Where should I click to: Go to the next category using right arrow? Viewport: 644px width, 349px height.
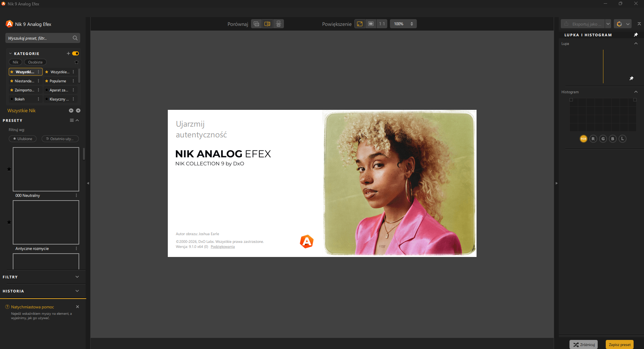click(x=78, y=111)
